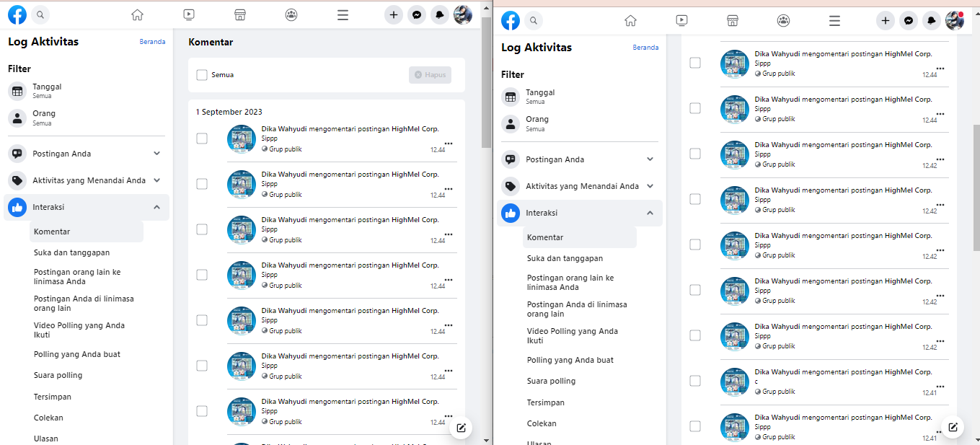980x445 pixels.
Task: Open the Groups icon in left window
Action: 291,14
